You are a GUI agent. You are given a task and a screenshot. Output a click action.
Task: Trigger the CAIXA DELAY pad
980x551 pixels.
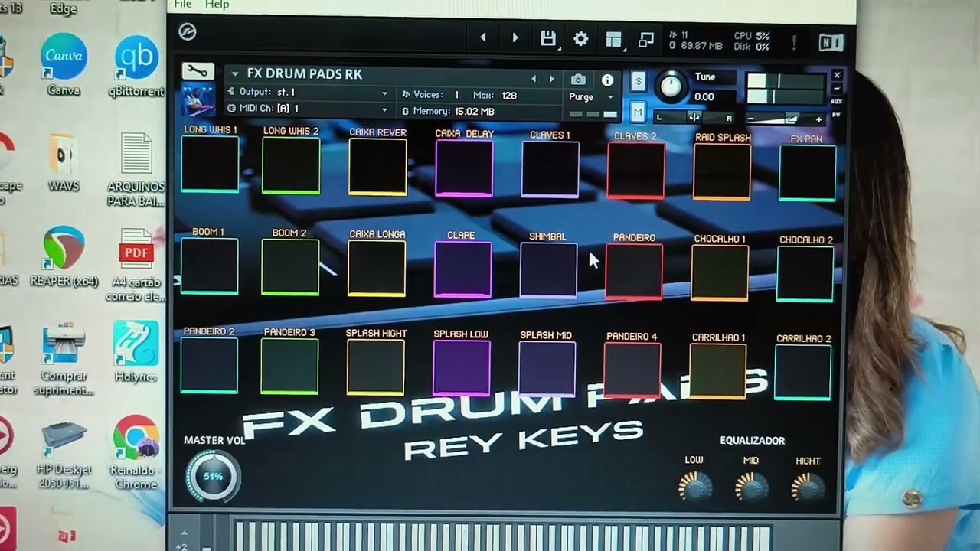click(464, 168)
